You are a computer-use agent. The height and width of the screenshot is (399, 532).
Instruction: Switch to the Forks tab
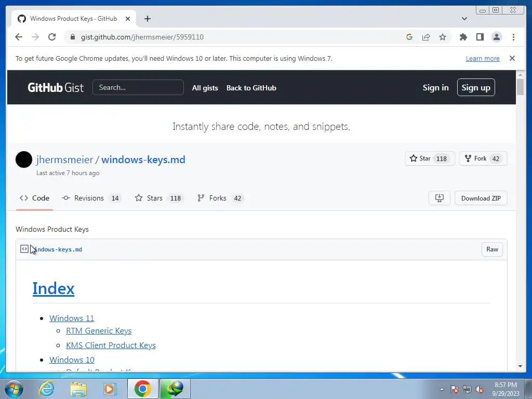coord(220,198)
